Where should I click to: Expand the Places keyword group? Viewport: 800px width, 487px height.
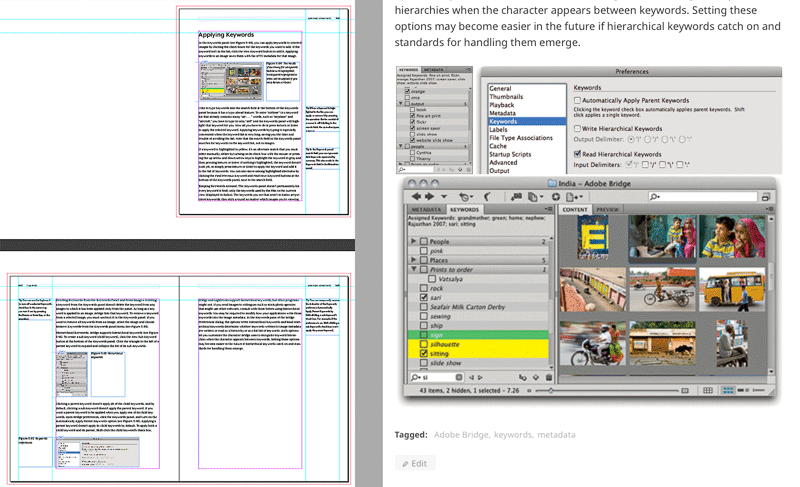(414, 260)
